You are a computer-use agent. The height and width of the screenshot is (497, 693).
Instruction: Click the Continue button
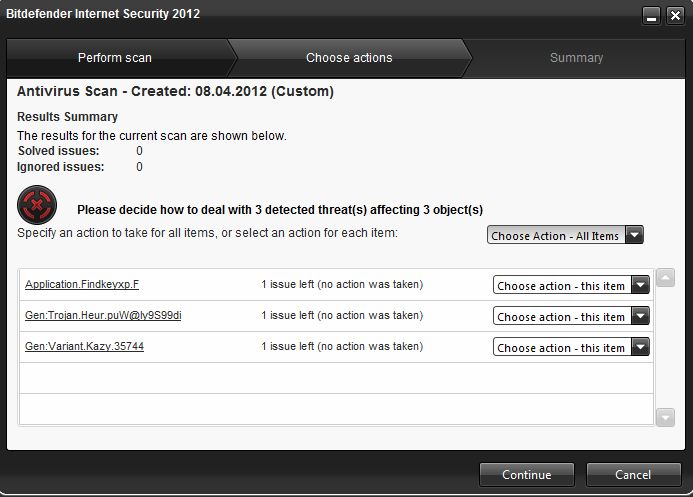[x=527, y=474]
